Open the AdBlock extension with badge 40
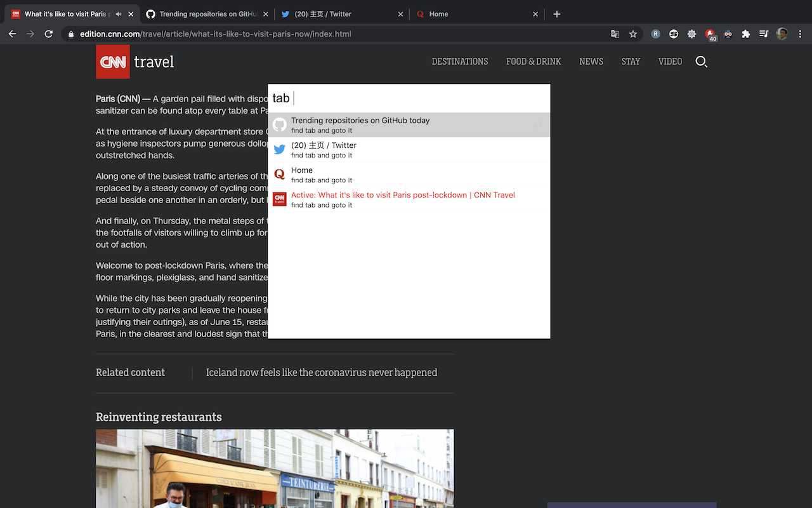Screen dimensions: 812x508 [710, 34]
